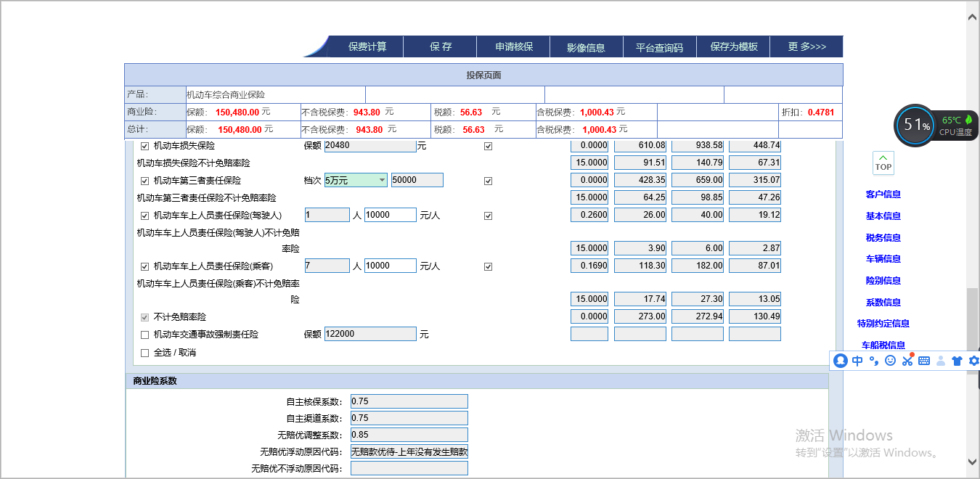Click the 机动车综合商业保险 product field
The height and width of the screenshot is (479, 980).
coord(275,95)
